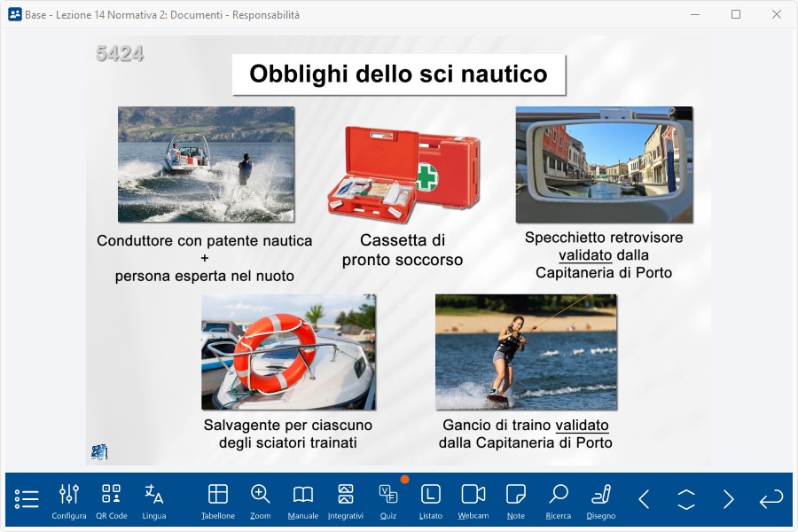Screen dimensions: 798x532
Task: Open the Manuale book
Action: click(303, 501)
